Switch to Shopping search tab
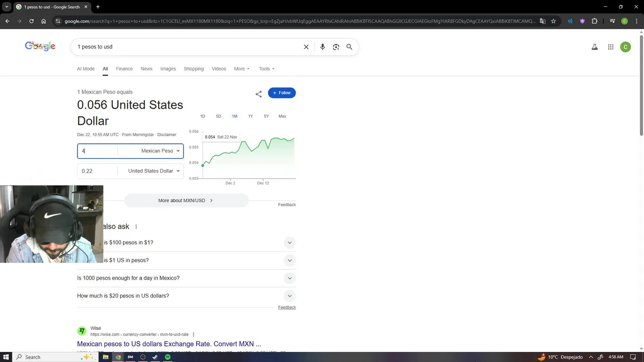Image resolution: width=644 pixels, height=362 pixels. coord(194,69)
